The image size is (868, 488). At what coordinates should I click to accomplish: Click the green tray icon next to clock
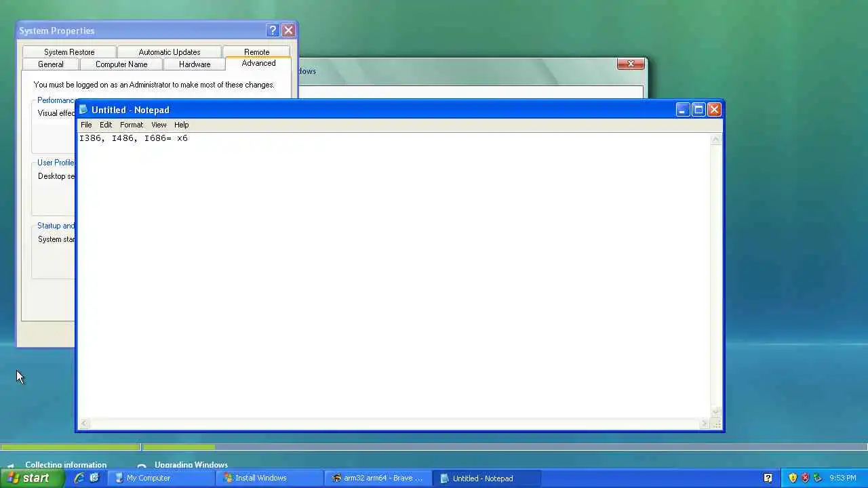tap(818, 478)
